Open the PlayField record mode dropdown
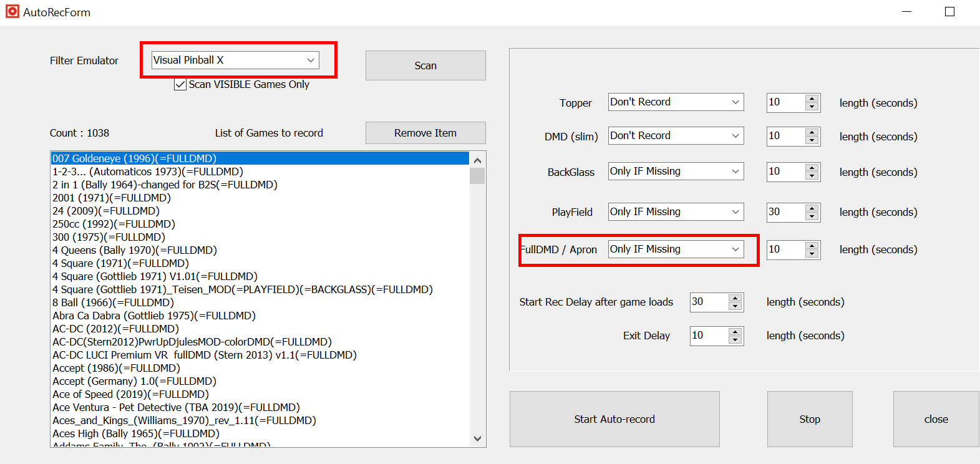The image size is (980, 464). (x=676, y=212)
